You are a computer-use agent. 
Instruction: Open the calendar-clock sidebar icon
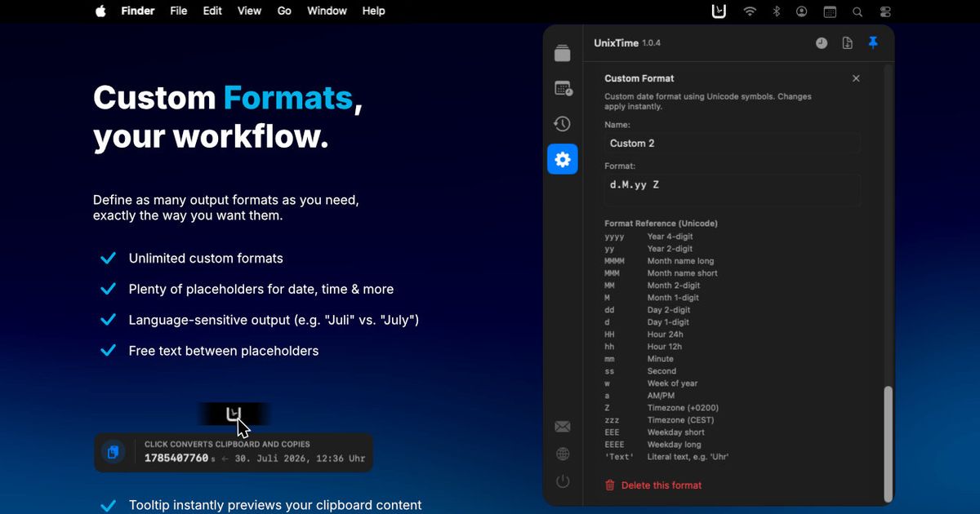(563, 88)
